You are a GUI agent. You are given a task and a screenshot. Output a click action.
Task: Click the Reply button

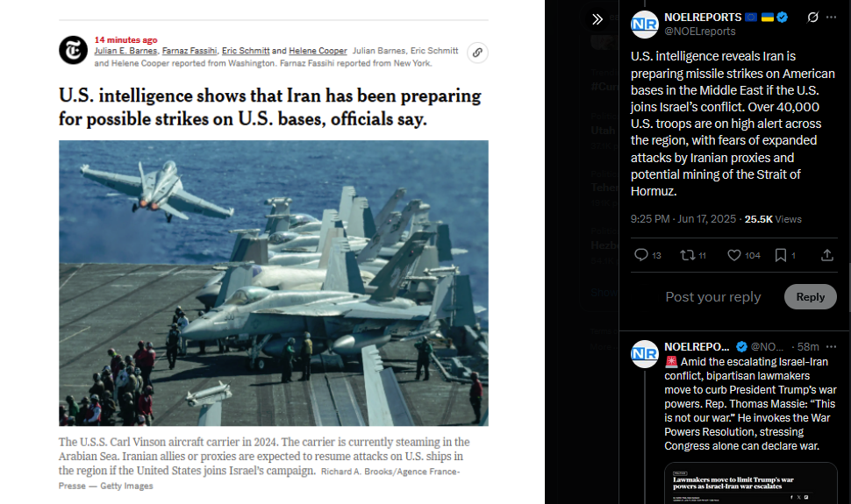pyautogui.click(x=811, y=297)
